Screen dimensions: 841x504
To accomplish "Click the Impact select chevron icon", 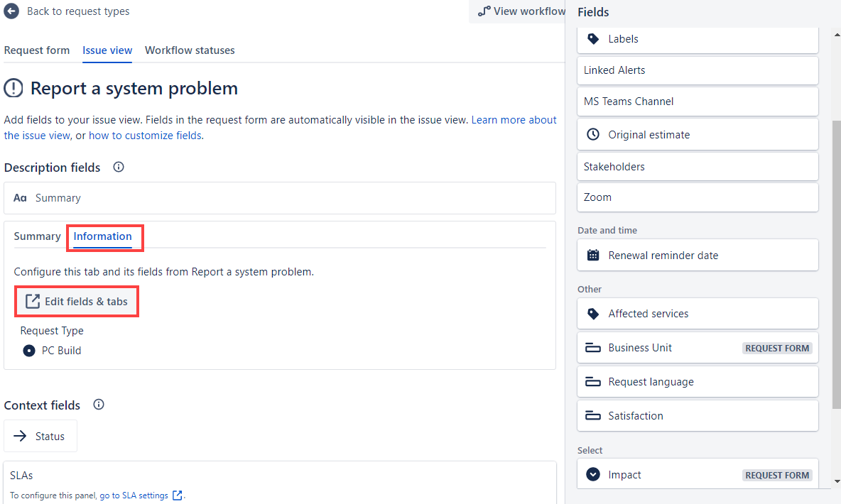I will (x=592, y=474).
